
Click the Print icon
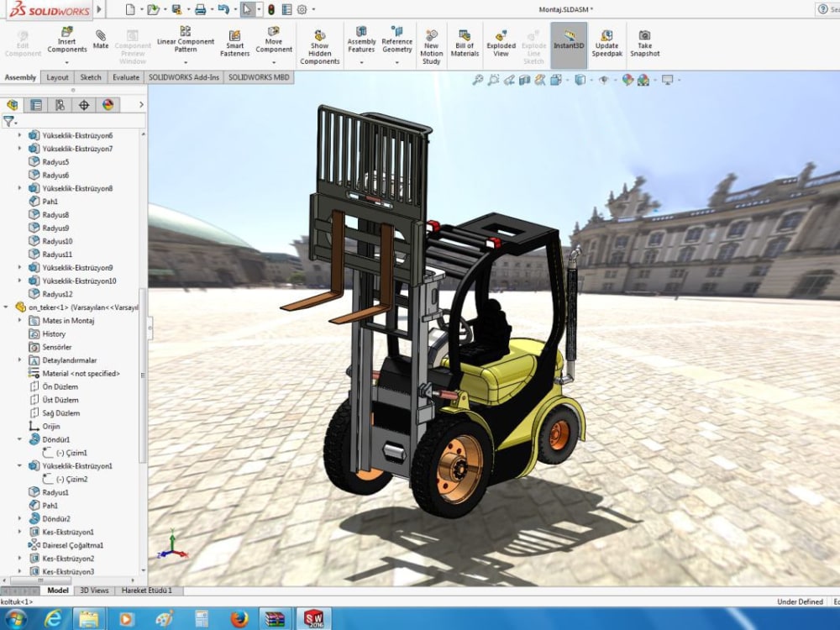tap(201, 9)
